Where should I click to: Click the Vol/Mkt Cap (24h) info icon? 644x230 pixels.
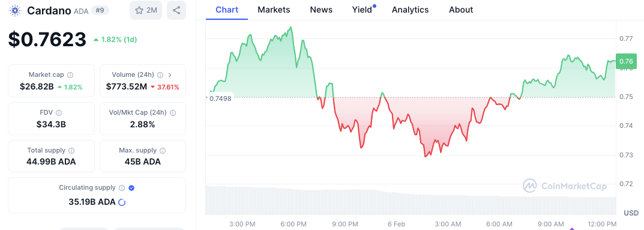pos(172,112)
